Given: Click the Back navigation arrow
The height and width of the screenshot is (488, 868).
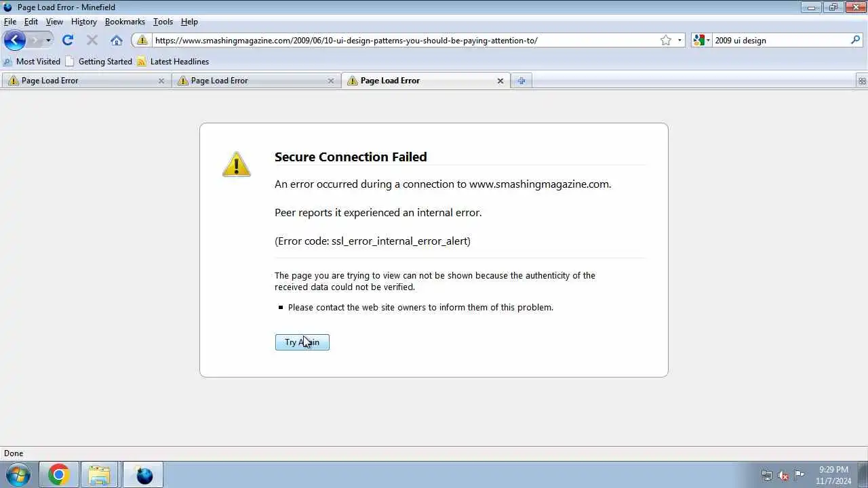Looking at the screenshot, I should point(14,40).
